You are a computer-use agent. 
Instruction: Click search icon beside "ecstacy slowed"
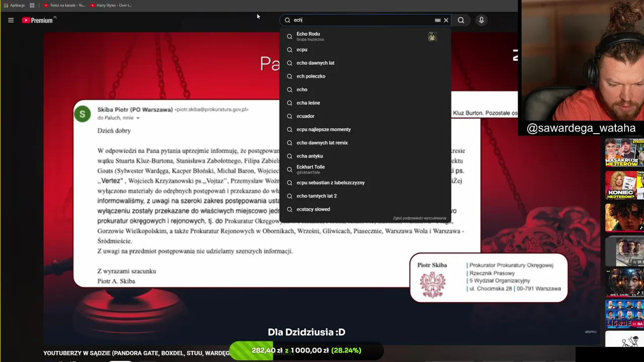(x=289, y=210)
